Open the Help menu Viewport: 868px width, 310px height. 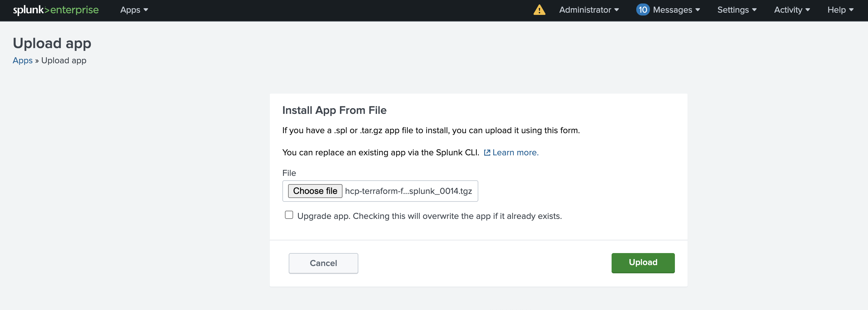840,10
